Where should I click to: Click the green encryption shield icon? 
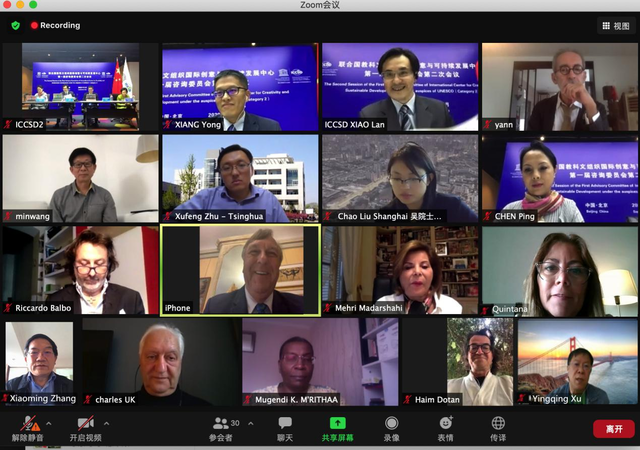pos(15,25)
